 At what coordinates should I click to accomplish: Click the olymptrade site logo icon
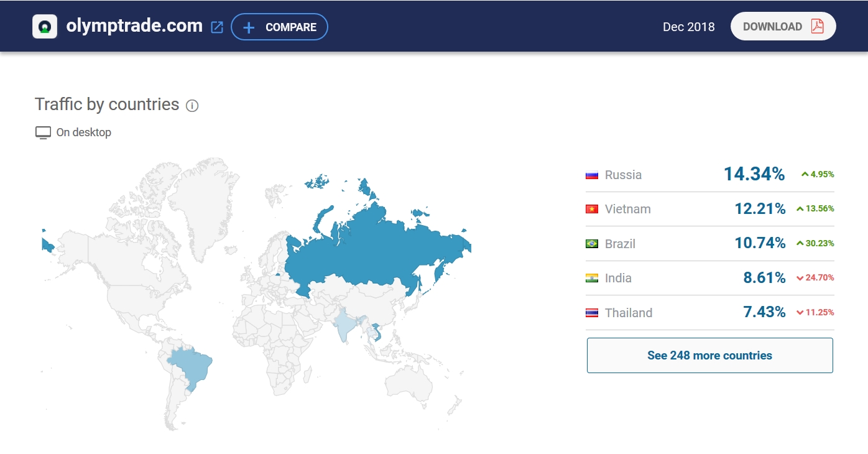click(x=45, y=27)
